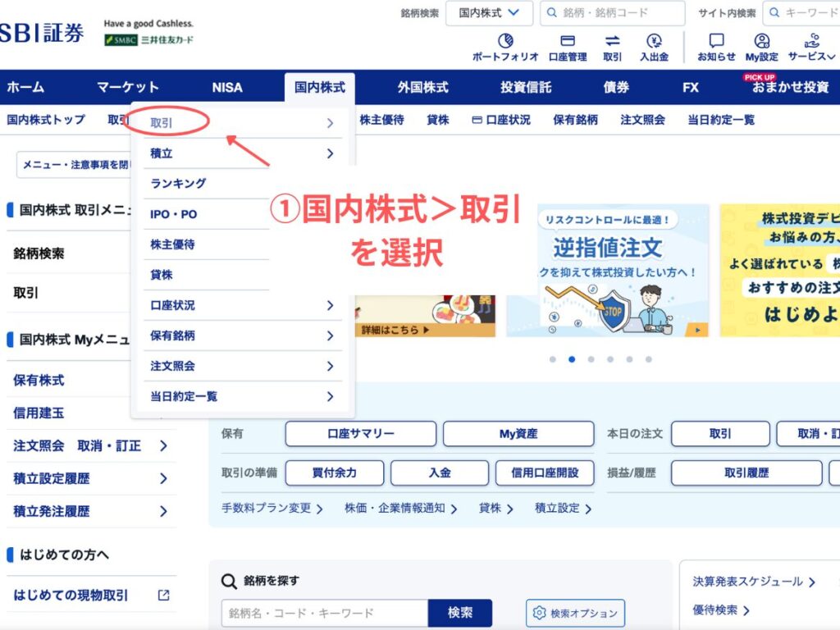This screenshot has height=630, width=840.
Task: Expand the 積立 submenu chevron
Action: (x=331, y=153)
